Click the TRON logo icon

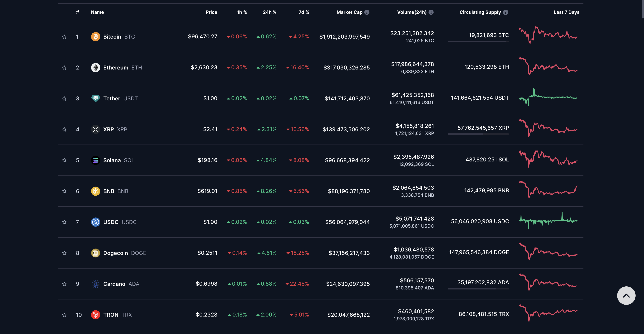coord(95,315)
